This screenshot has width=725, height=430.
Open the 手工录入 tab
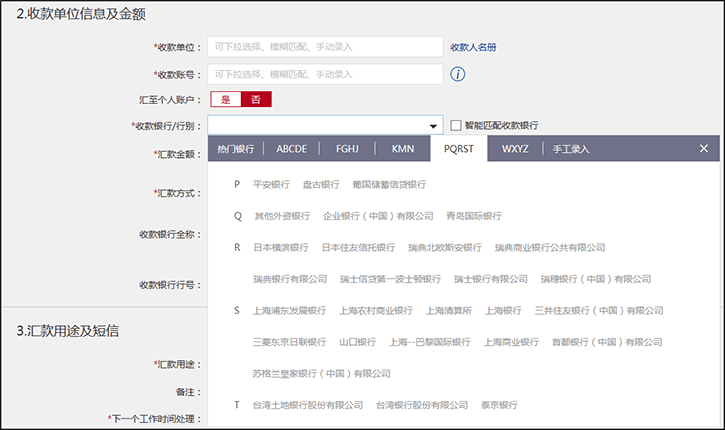[571, 149]
